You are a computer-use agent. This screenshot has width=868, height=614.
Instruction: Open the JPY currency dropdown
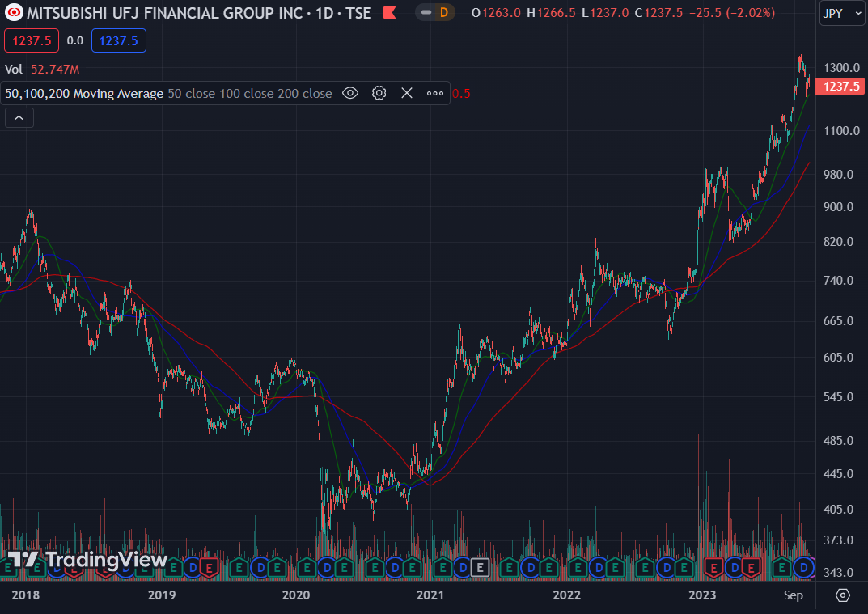tap(842, 13)
